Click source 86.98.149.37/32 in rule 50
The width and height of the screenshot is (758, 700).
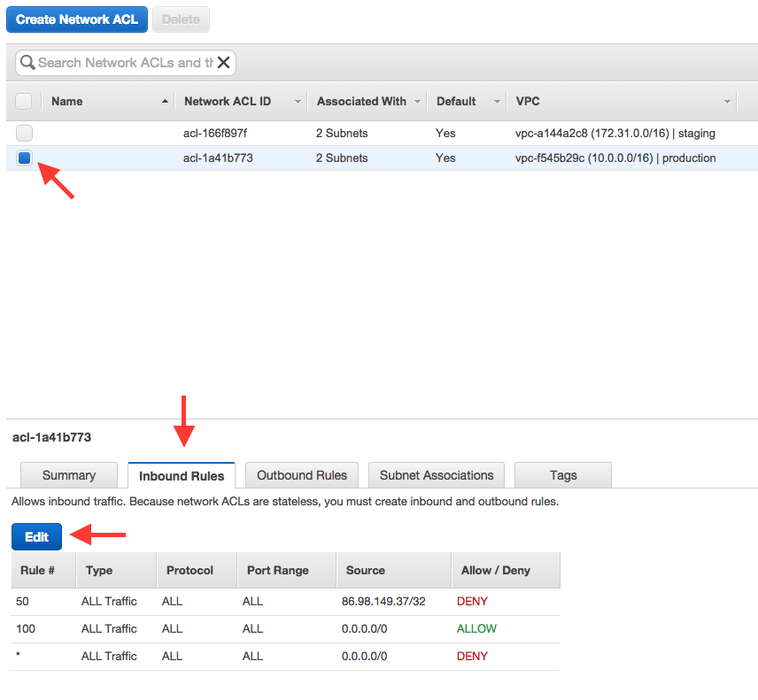pos(383,602)
